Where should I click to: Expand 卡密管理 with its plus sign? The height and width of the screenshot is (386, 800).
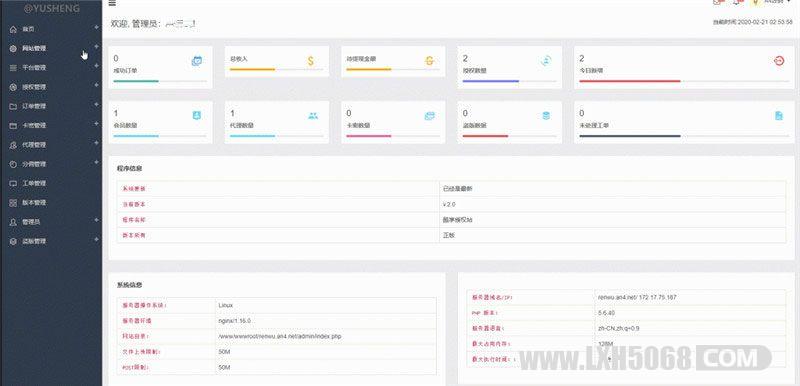click(x=96, y=123)
